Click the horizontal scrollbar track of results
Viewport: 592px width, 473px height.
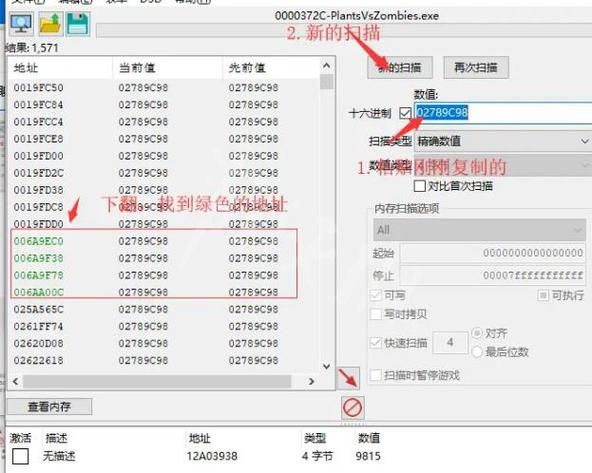pyautogui.click(x=157, y=381)
